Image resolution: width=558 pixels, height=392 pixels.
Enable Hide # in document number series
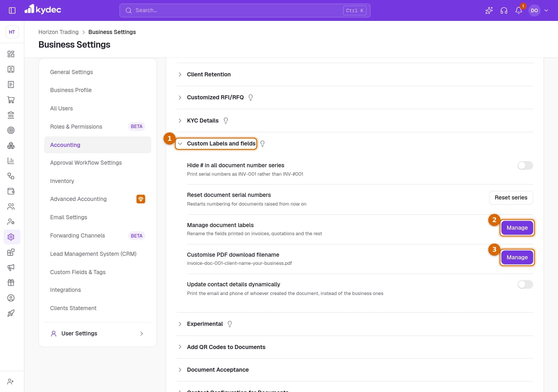pyautogui.click(x=525, y=166)
